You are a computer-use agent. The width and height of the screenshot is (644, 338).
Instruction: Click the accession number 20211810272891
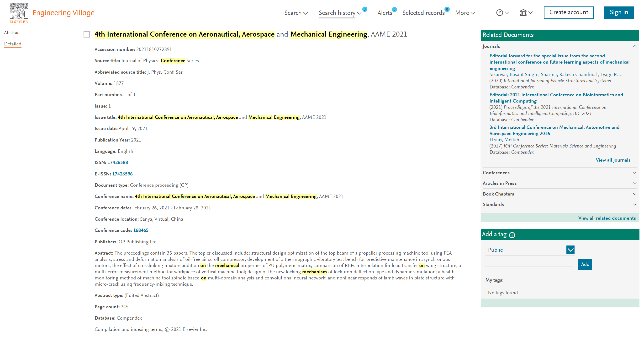pos(154,49)
